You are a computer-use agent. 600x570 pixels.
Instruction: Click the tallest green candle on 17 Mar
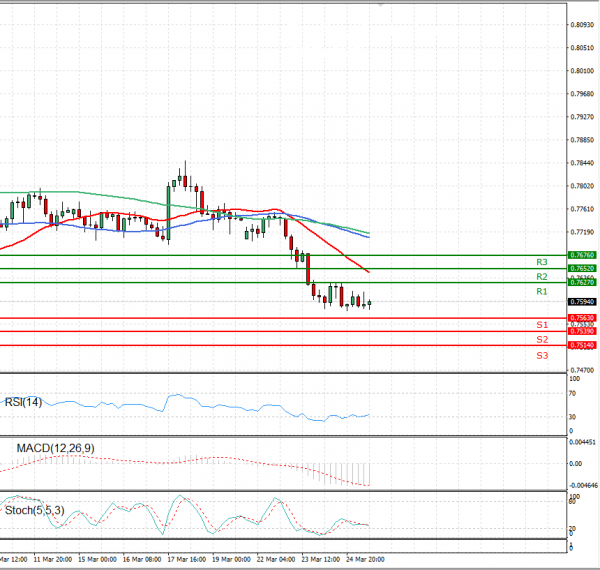[168, 213]
